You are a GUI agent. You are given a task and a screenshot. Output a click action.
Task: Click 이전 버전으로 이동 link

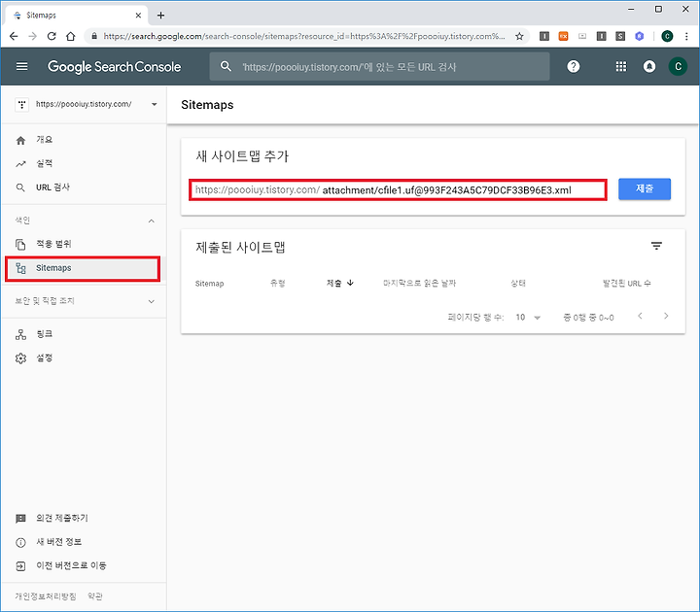[71, 565]
